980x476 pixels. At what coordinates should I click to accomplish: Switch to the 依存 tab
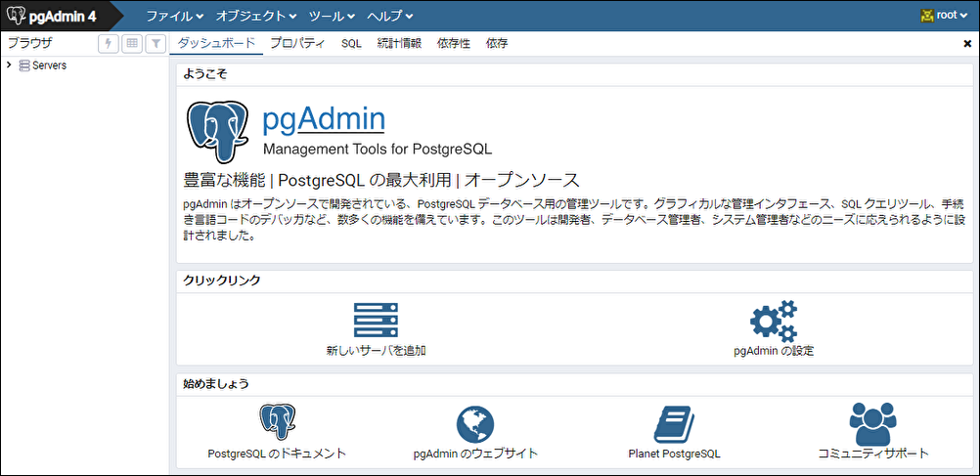(497, 44)
